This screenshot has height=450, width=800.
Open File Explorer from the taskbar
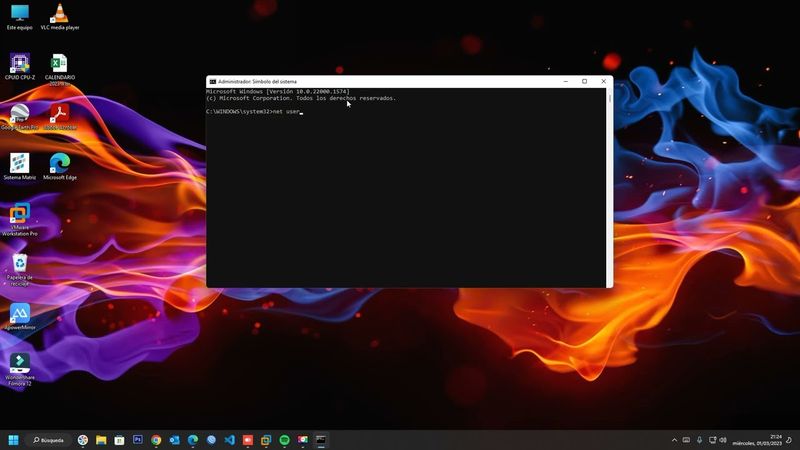(x=101, y=440)
